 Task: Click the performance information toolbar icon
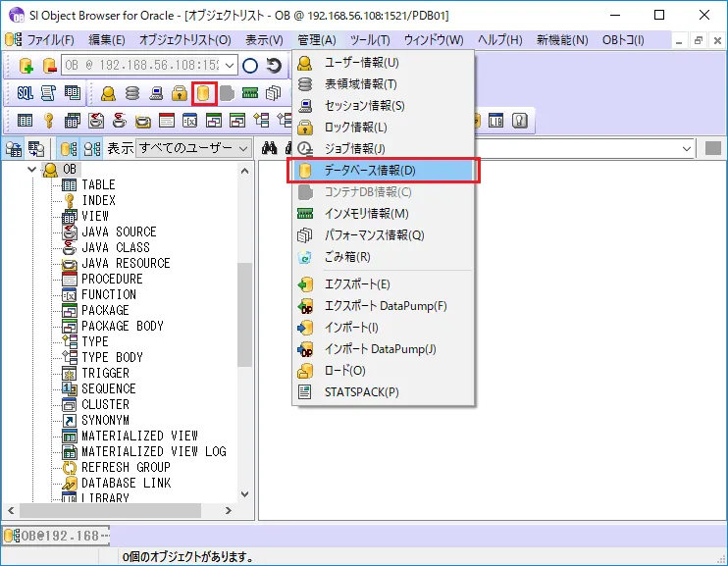pyautogui.click(x=274, y=93)
